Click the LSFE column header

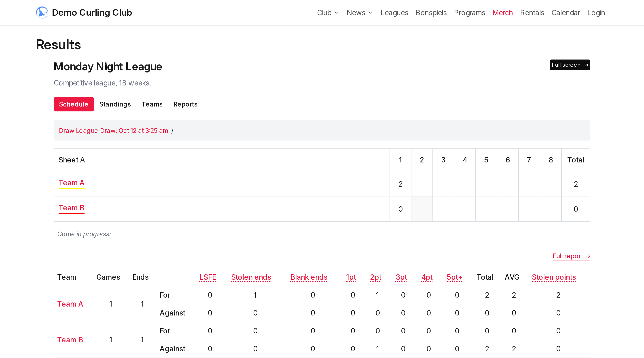pos(208,277)
